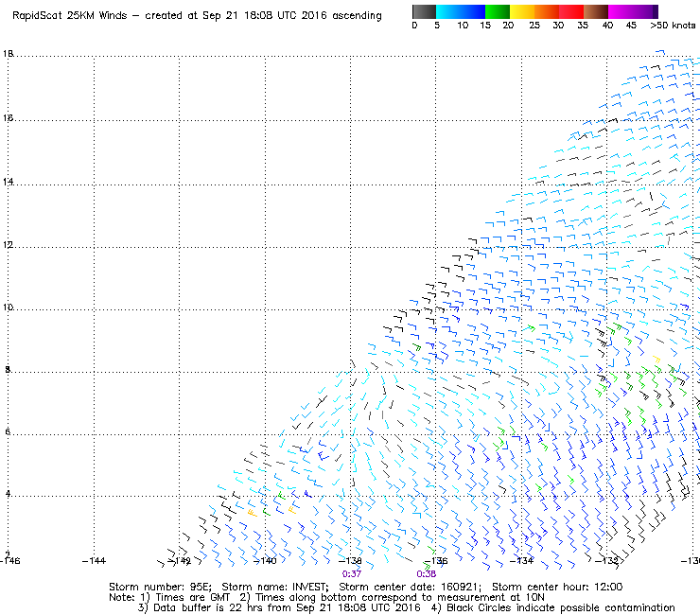Click the '>50 knots' legend label

(673, 26)
